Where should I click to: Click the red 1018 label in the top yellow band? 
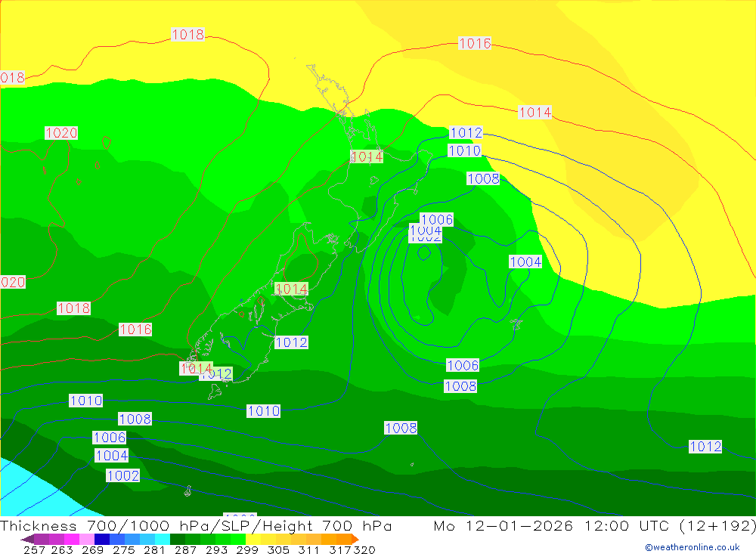click(188, 34)
